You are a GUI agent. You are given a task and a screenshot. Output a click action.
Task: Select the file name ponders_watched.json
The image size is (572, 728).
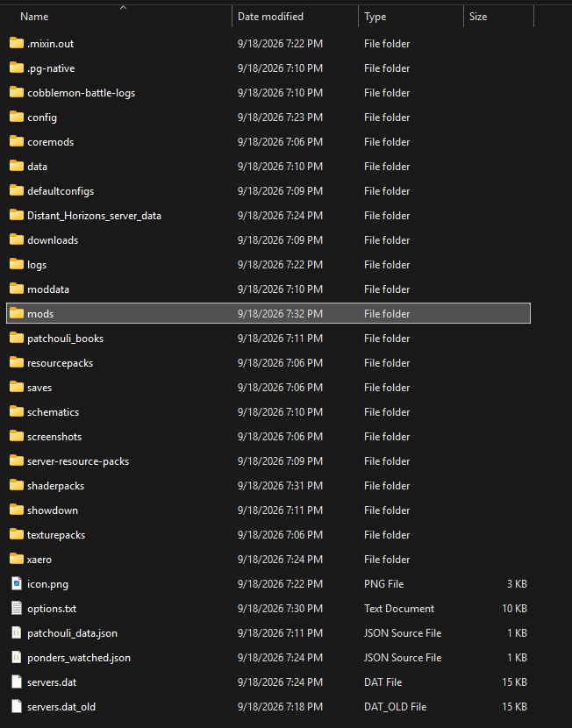(79, 658)
